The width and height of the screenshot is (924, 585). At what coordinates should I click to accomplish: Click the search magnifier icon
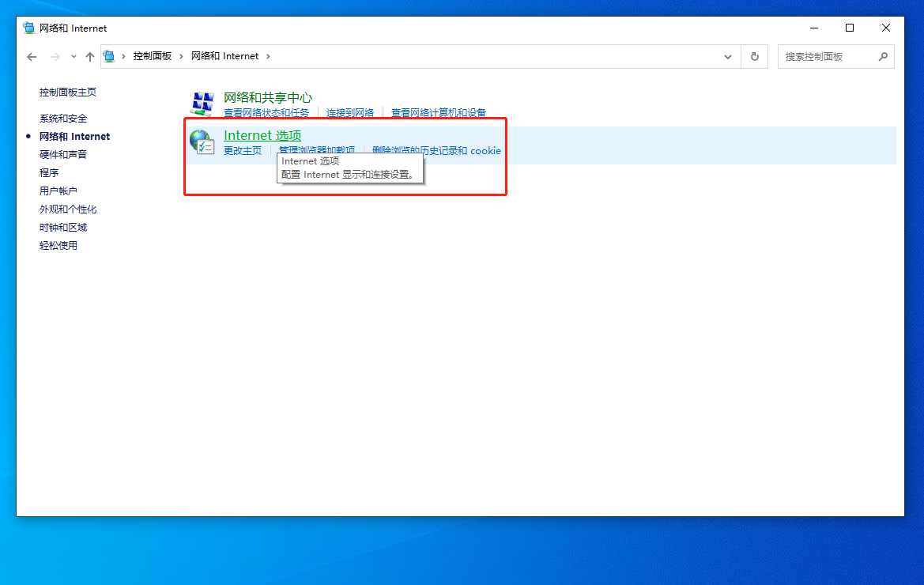pos(883,57)
